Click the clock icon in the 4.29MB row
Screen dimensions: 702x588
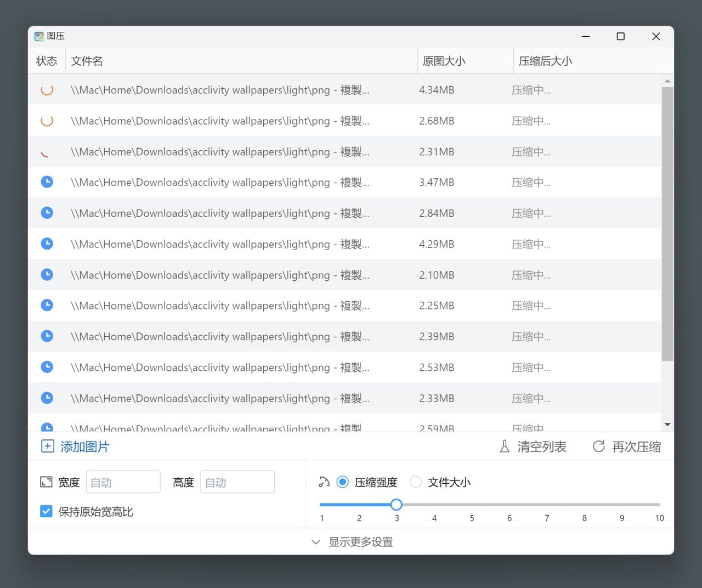tap(47, 244)
